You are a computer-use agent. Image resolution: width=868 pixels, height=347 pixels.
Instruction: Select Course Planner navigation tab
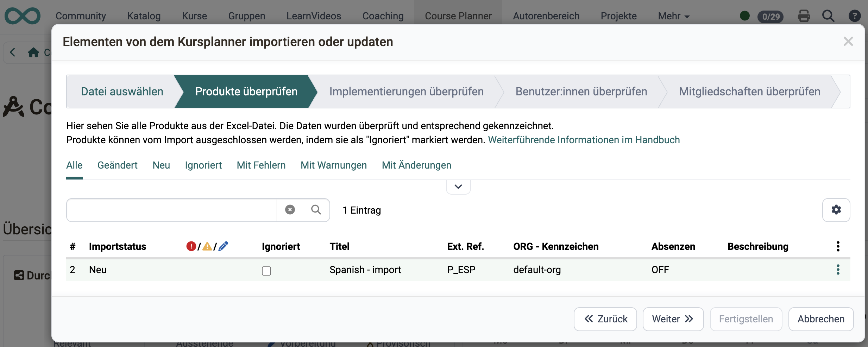(458, 16)
